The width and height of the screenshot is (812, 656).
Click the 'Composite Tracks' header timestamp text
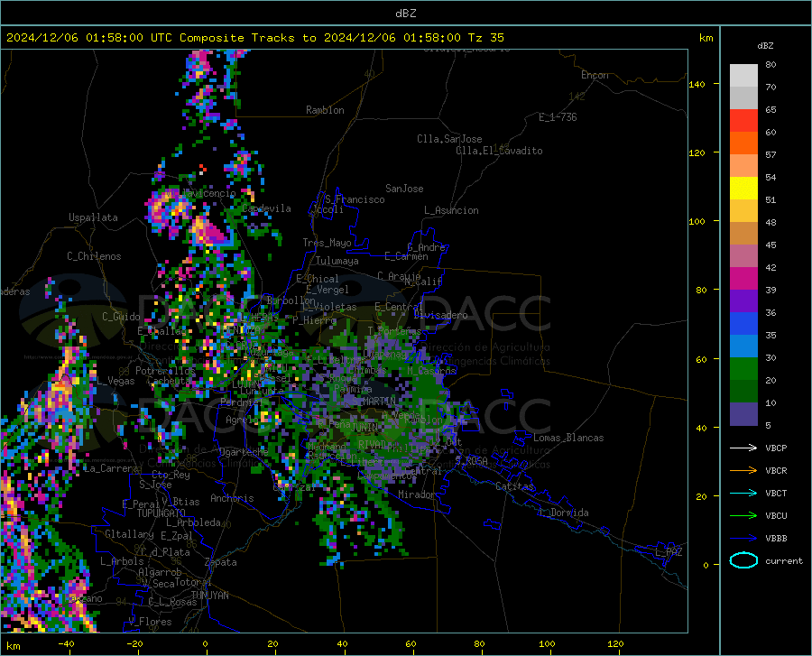[x=255, y=38]
